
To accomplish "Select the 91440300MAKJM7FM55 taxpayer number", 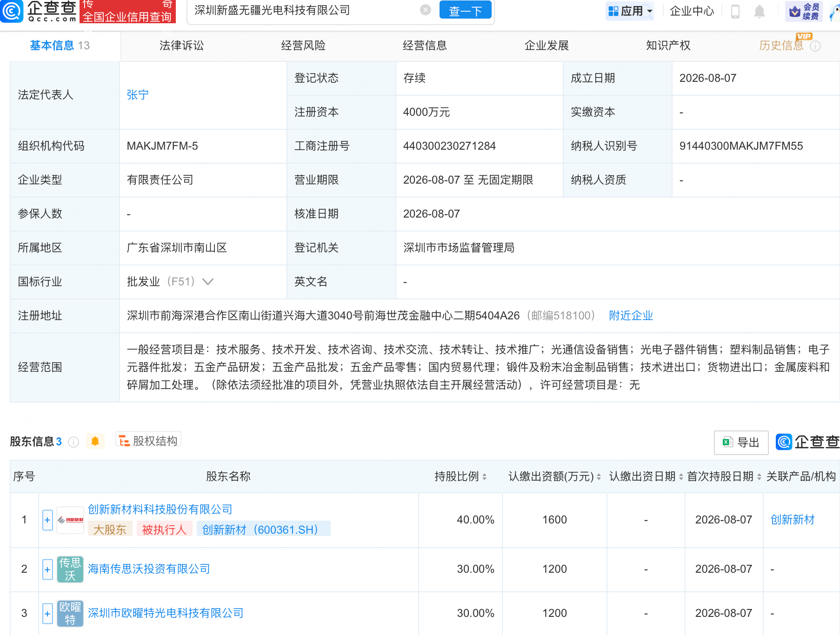I will (x=741, y=146).
